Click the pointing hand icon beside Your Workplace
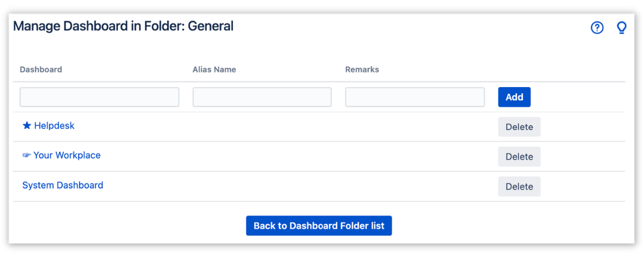Viewport: 644px width, 258px height. pyautogui.click(x=27, y=155)
